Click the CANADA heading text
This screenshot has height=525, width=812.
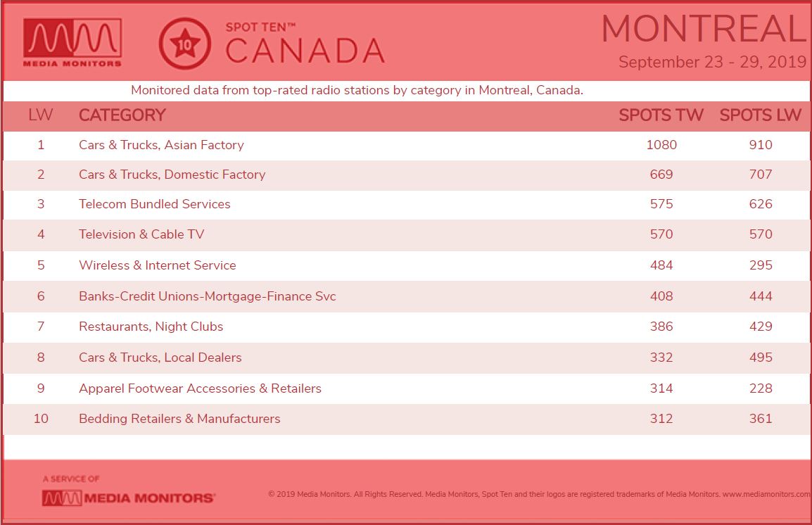pos(305,51)
